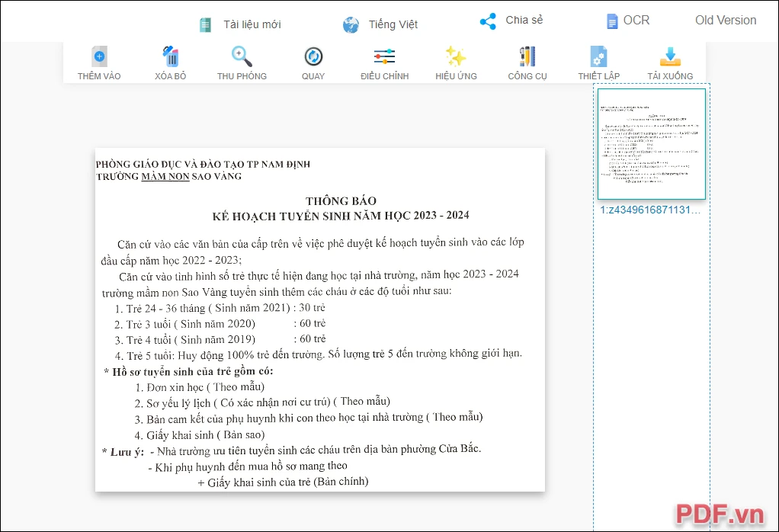779x532 pixels.
Task: Click 'Hồ sơ tuyển sinh của trẻ gồm có' line
Action: (188, 371)
